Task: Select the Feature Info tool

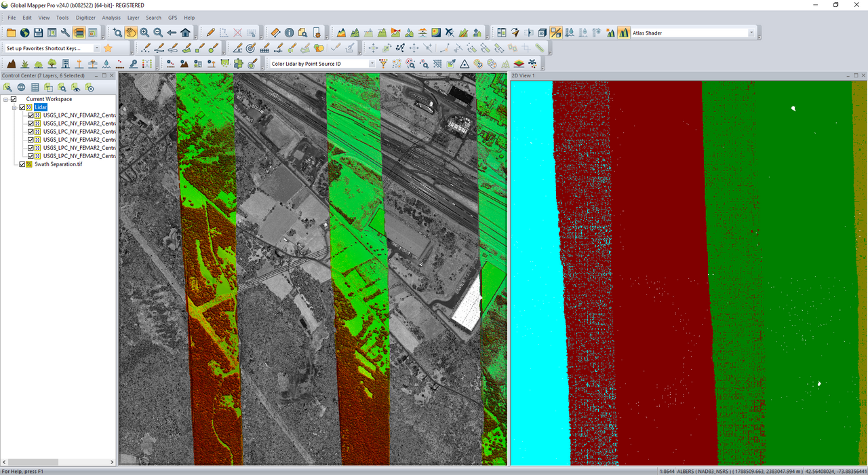Action: [x=290, y=33]
